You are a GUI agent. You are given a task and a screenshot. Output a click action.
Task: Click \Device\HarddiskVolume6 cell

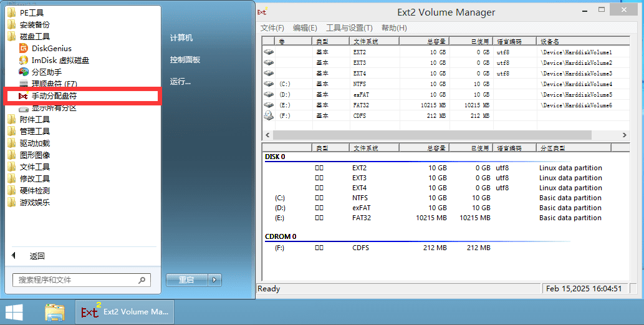point(577,105)
